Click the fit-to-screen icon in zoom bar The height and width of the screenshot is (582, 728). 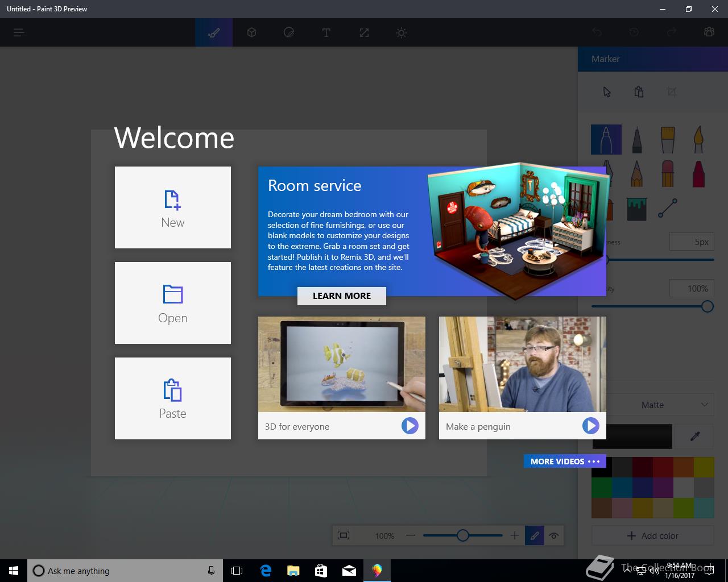click(344, 535)
